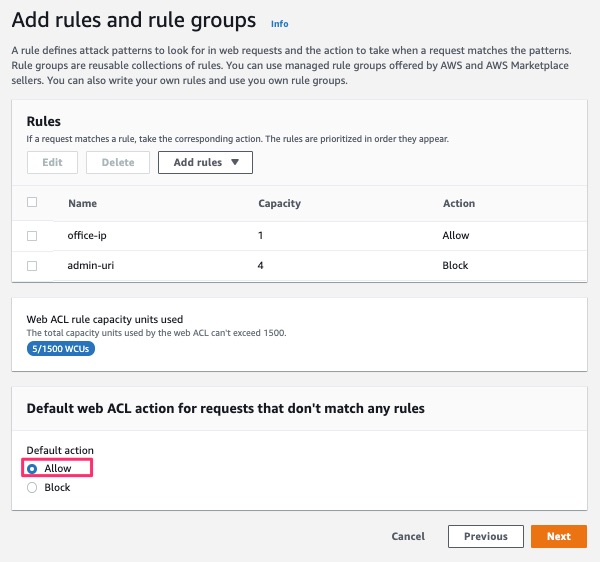The width and height of the screenshot is (600, 562).
Task: Select the admin-uri rule checkbox
Action: [32, 266]
